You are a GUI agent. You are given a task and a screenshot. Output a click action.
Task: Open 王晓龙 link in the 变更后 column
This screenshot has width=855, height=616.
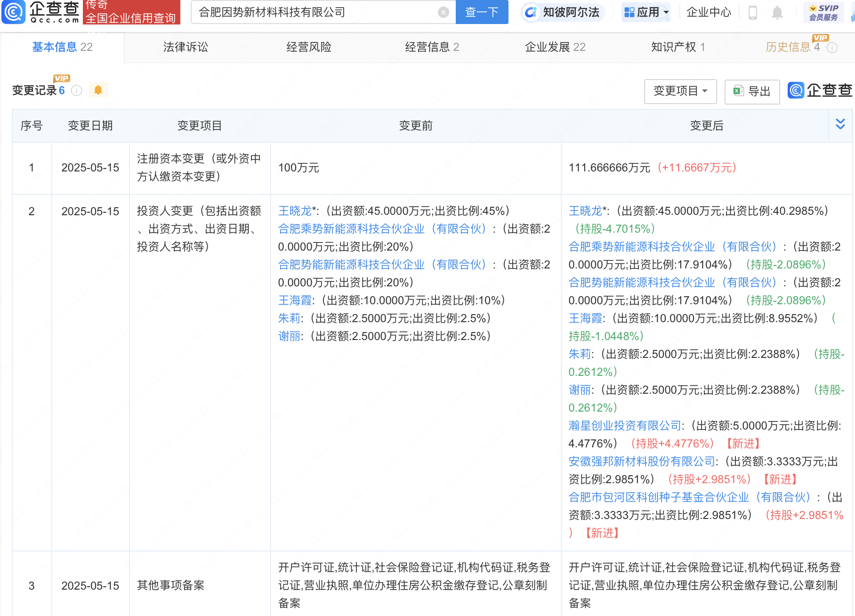click(585, 211)
